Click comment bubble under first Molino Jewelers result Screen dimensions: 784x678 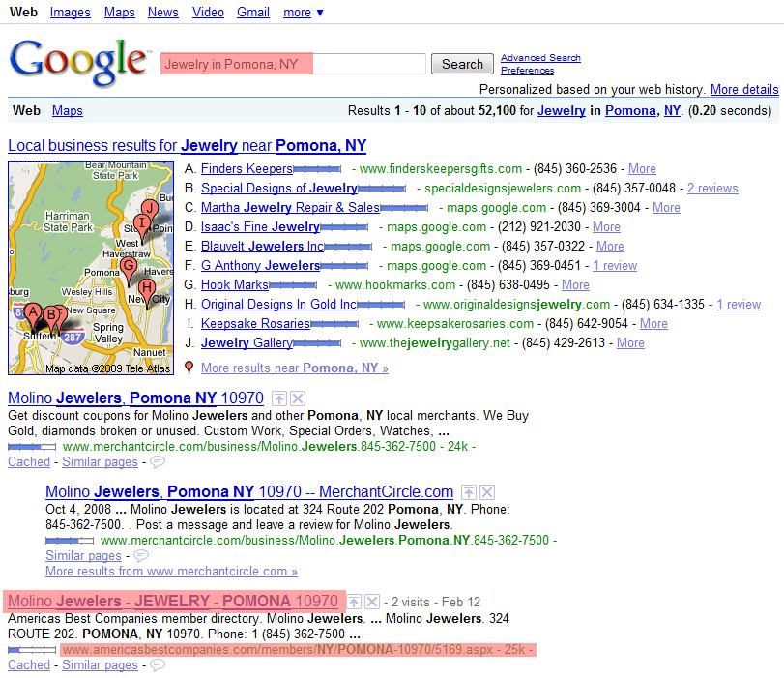[x=157, y=462]
